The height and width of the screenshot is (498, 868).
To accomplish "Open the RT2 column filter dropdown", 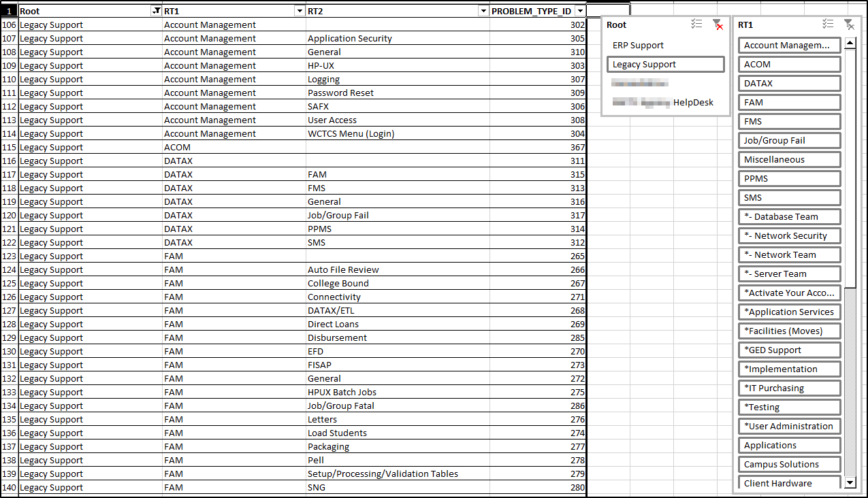I will [x=483, y=10].
